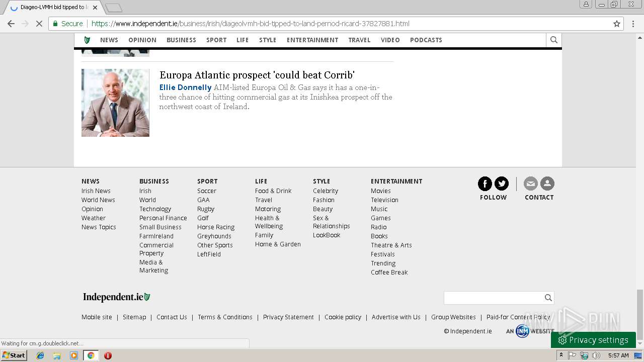Screen dimensions: 644x362
Task: Open NEWS menu in top navigation
Action: 109,40
